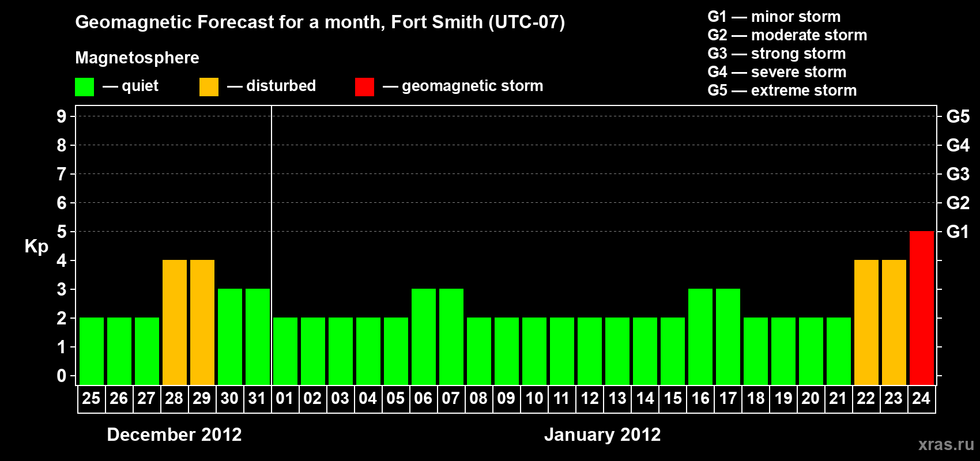Click Kp value 5 on the axis
The width and height of the screenshot is (980, 461).
pos(62,232)
